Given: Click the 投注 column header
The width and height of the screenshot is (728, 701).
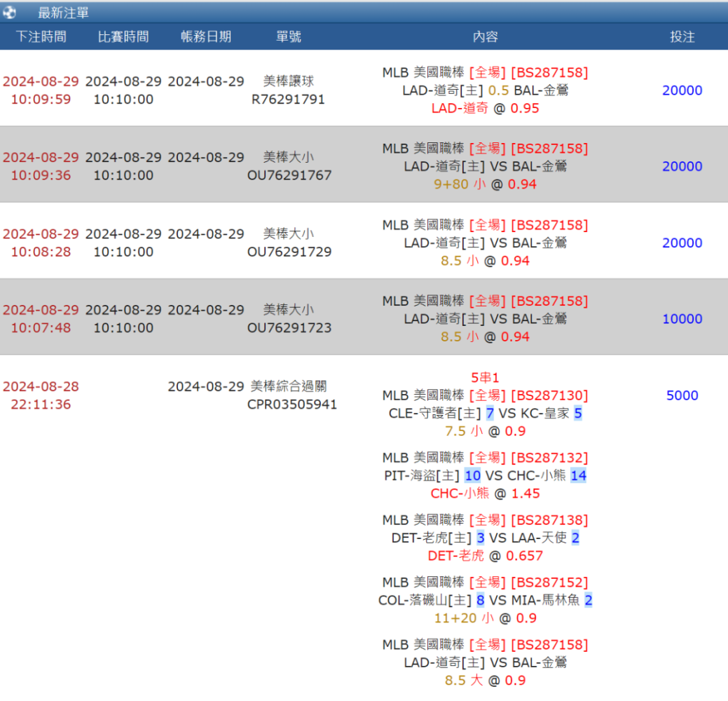Looking at the screenshot, I should (x=682, y=36).
